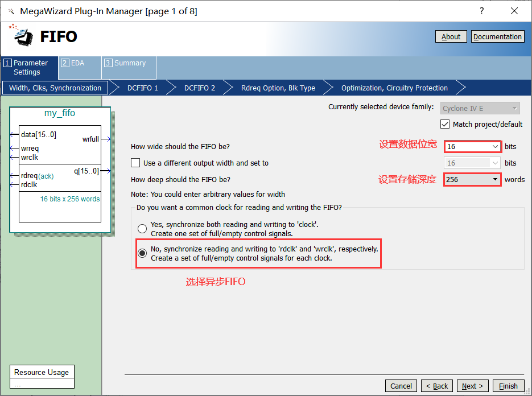
Task: Open the Documentation button
Action: pos(497,36)
